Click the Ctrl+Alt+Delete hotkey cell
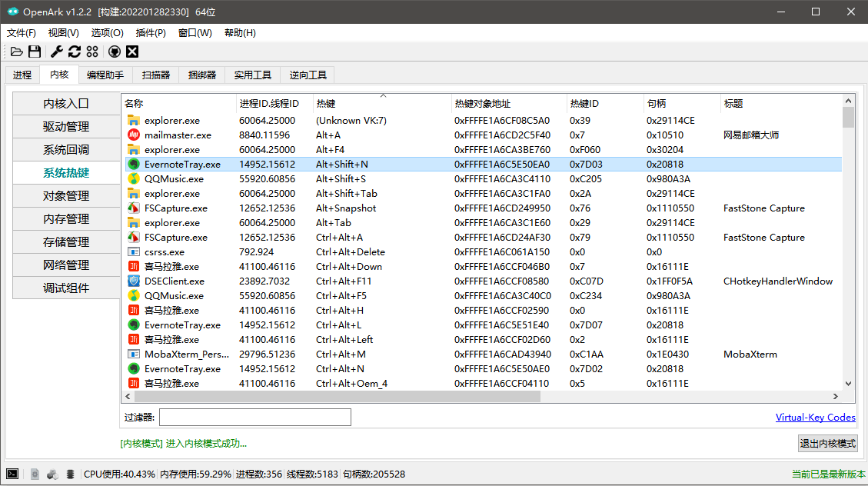 click(x=351, y=252)
